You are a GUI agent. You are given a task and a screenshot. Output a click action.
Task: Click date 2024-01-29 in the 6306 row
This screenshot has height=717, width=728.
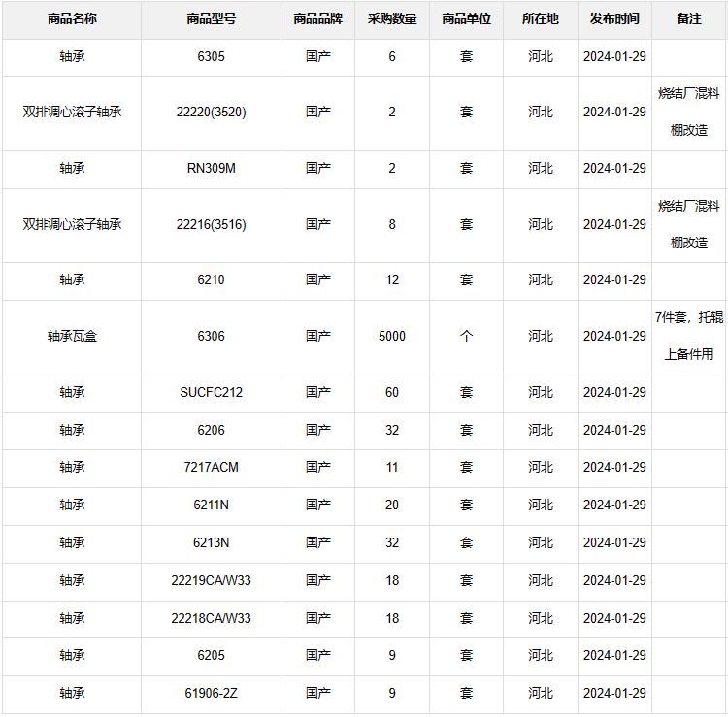[614, 337]
